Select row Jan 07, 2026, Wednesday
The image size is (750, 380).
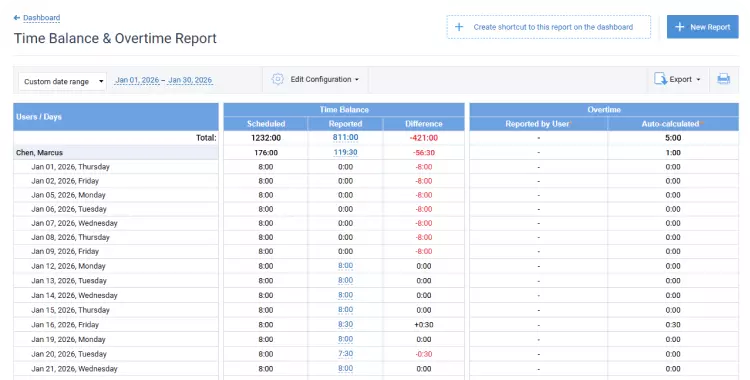[116, 223]
